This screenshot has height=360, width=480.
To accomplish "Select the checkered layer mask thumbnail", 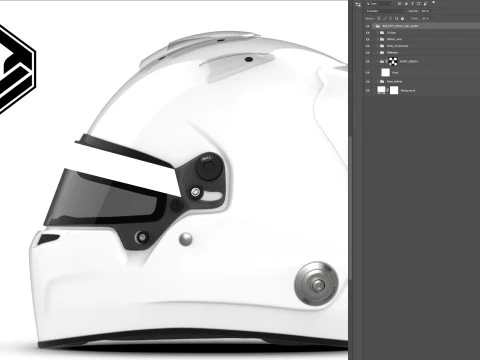I will [393, 61].
